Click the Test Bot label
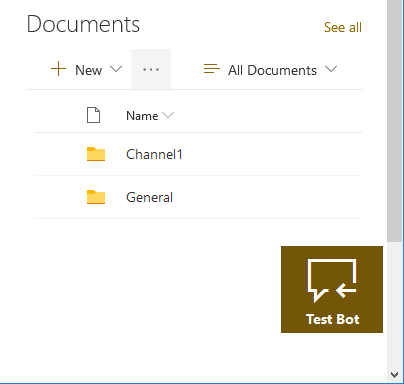The height and width of the screenshot is (384, 404). coord(333,319)
